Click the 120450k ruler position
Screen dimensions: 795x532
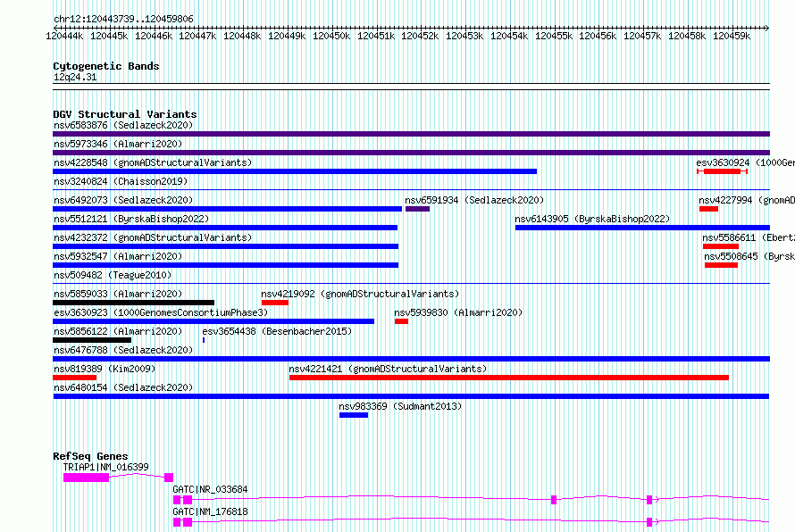point(331,36)
